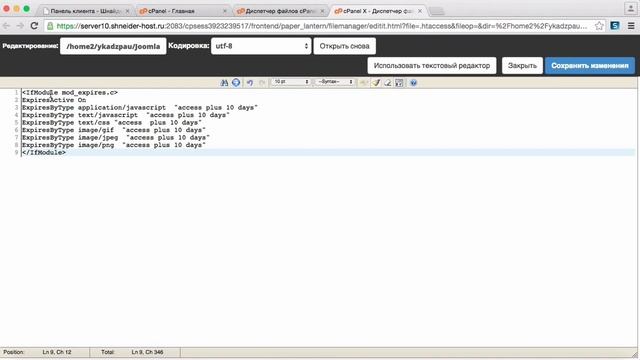Undo the last edit via toolbar arrow

click(x=250, y=82)
